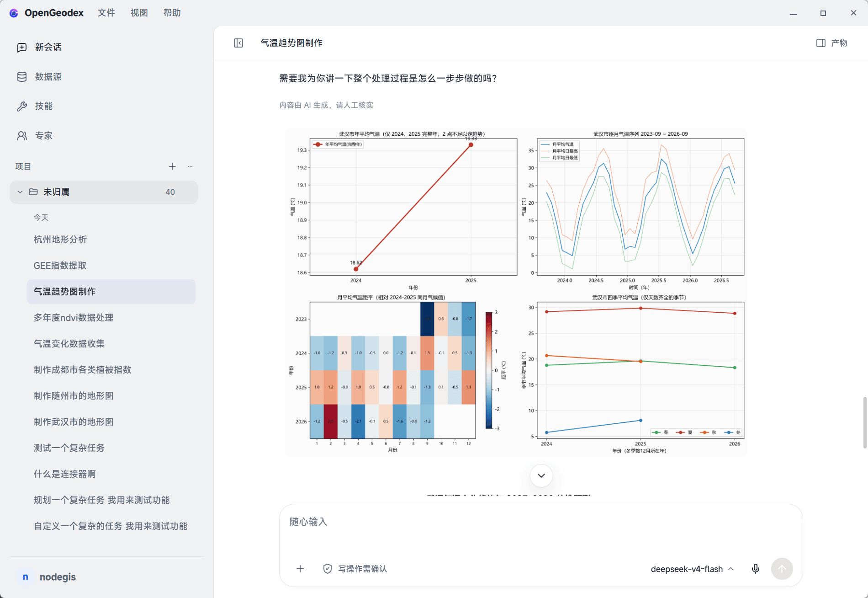Open deepseek-v4-flash model dropdown

(692, 569)
